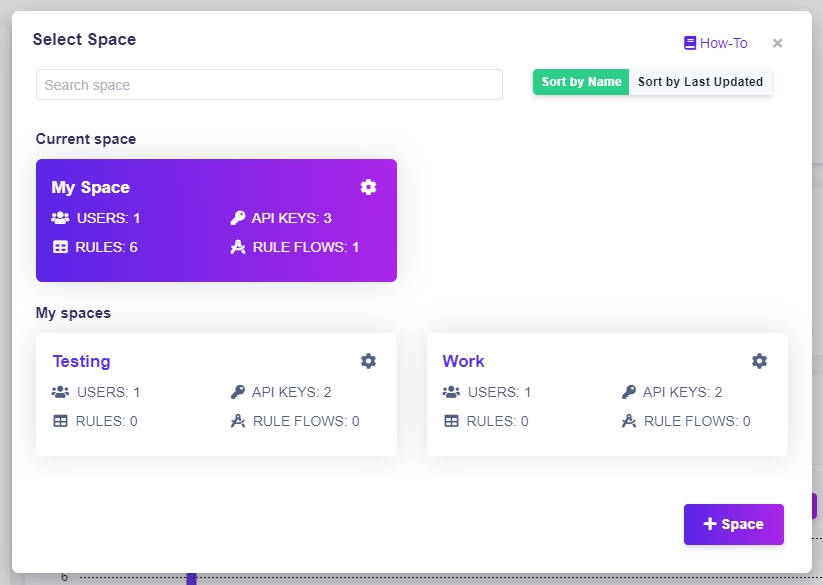Click the users icon in My Space card
Image resolution: width=823 pixels, height=585 pixels.
pyautogui.click(x=60, y=218)
